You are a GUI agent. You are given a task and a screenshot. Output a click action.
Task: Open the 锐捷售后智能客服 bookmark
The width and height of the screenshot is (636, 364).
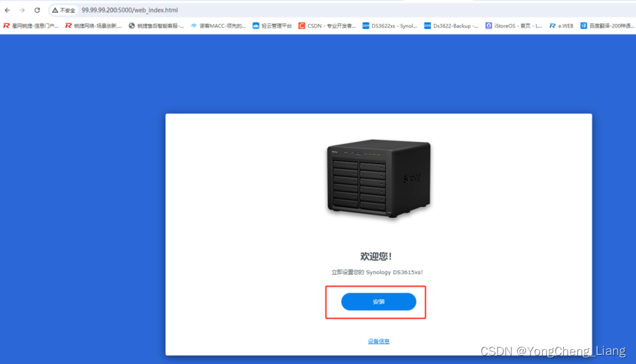[156, 26]
